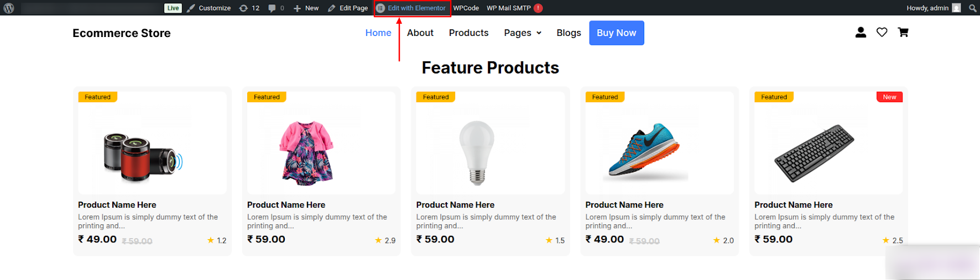Click the admin avatar icon

956,8
